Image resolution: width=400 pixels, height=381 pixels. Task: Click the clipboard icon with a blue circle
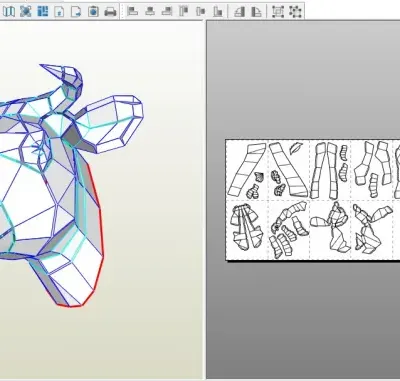point(93,12)
